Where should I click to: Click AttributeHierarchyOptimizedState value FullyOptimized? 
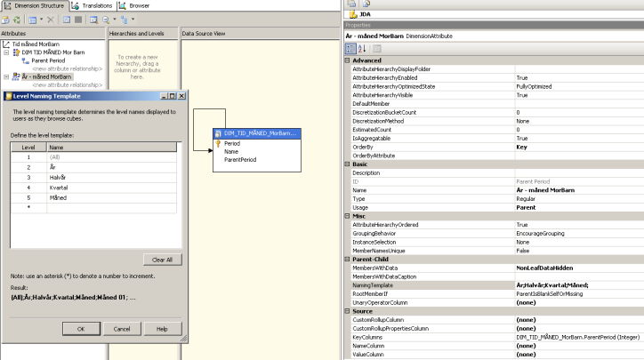[x=534, y=86]
